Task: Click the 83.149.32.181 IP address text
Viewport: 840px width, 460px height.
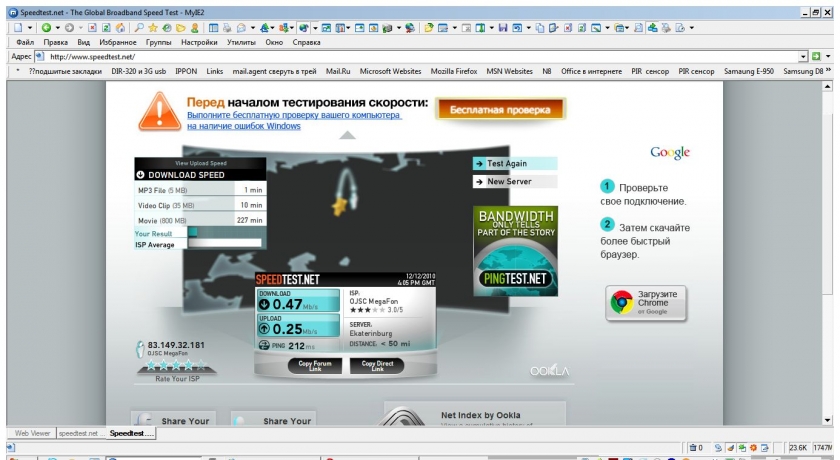Action: 176,345
